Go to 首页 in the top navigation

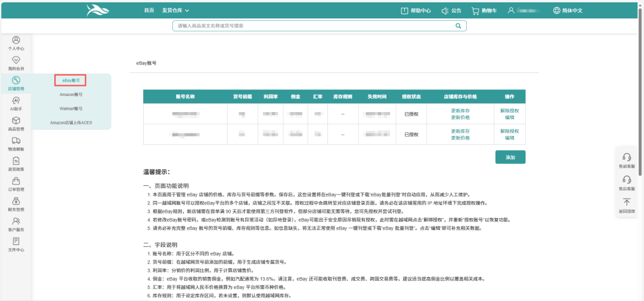(x=149, y=10)
